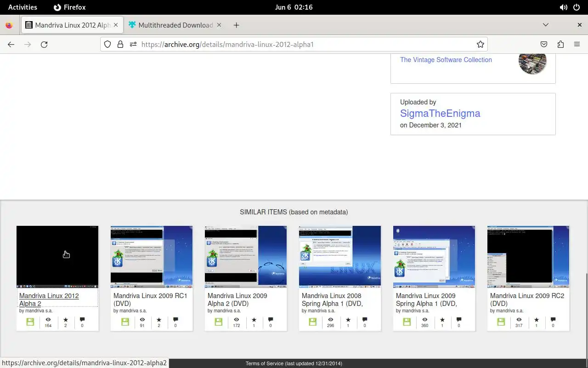Open Mandriva Linux 2009 Spring Alpha 1 link
Image resolution: width=588 pixels, height=368 pixels.
pos(426,299)
